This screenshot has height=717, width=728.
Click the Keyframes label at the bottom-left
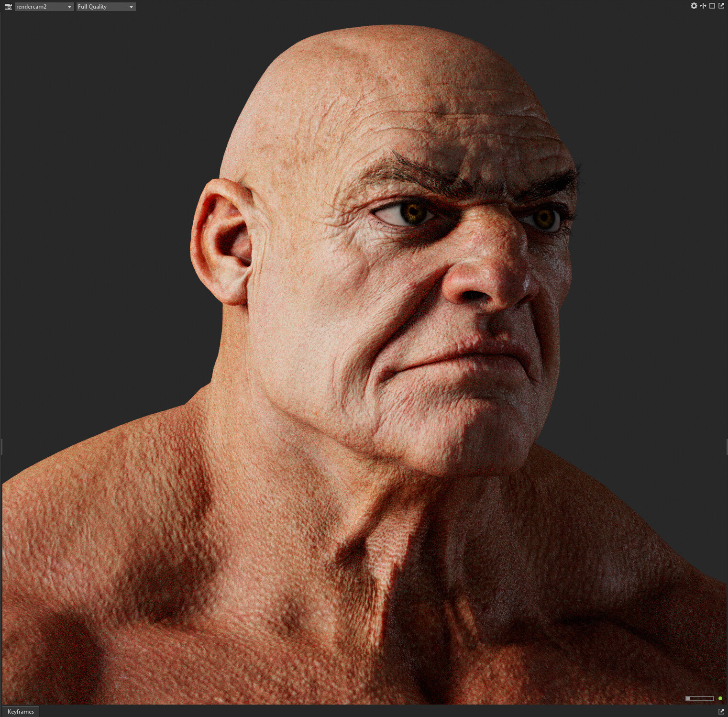pos(21,711)
